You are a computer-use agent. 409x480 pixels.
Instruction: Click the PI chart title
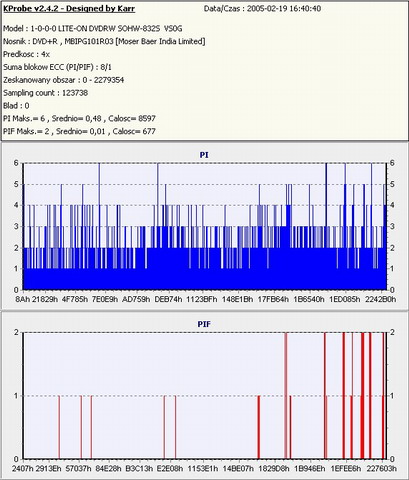(204, 155)
